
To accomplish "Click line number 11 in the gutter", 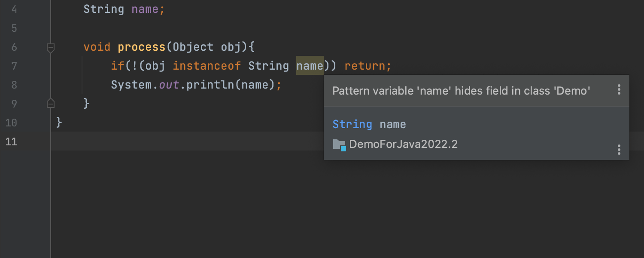I will point(12,141).
